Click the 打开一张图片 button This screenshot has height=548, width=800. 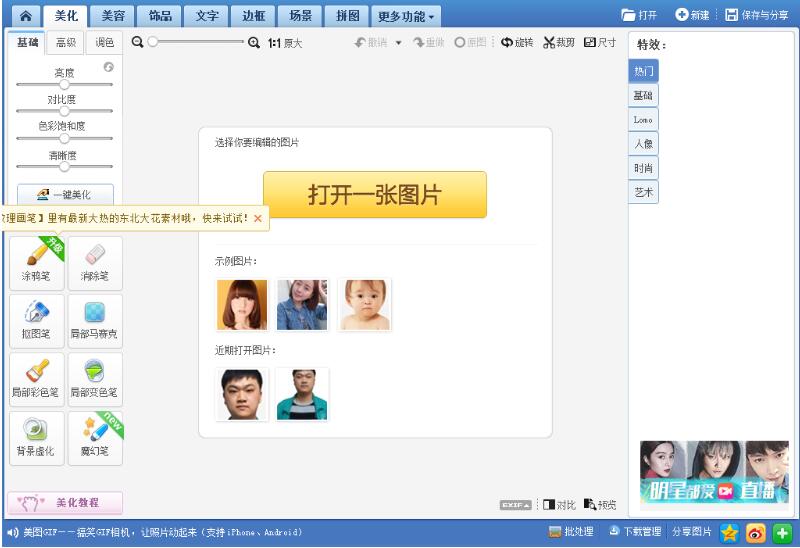click(375, 194)
